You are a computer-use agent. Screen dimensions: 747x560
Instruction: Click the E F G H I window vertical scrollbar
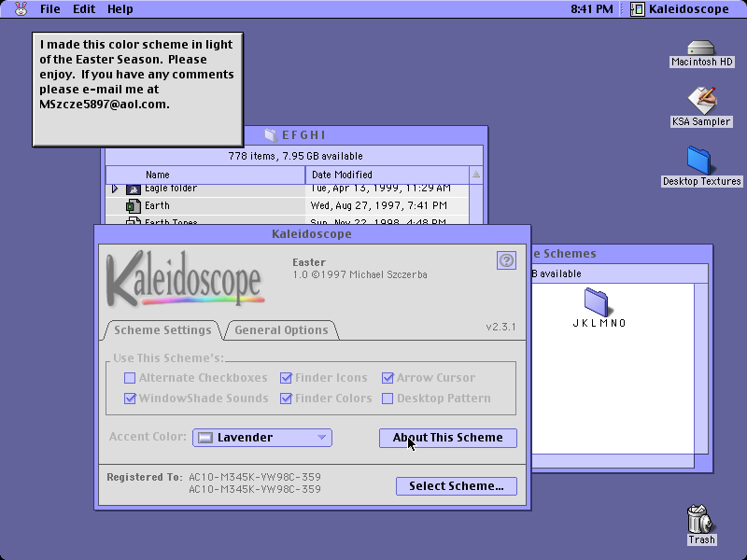476,203
